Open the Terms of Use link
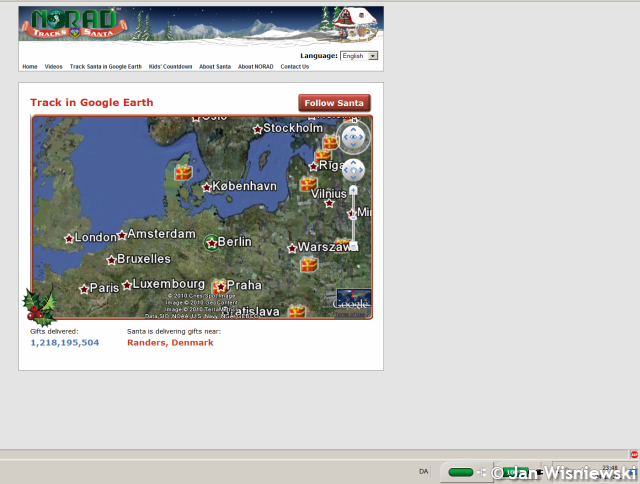Screen dimensions: 640x484 350,314
